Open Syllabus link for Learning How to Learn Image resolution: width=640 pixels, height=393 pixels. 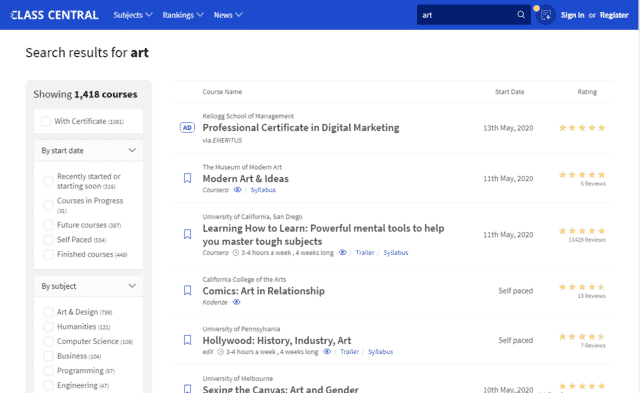pos(396,253)
